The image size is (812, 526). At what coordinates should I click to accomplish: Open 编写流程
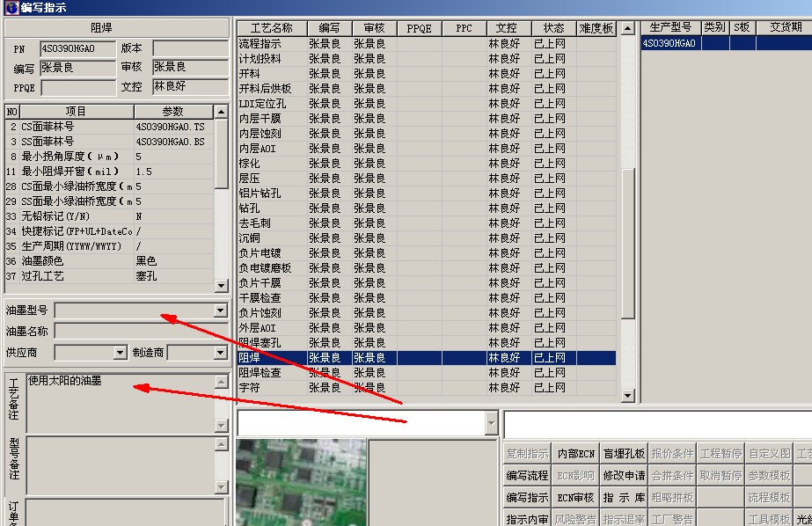point(527,476)
